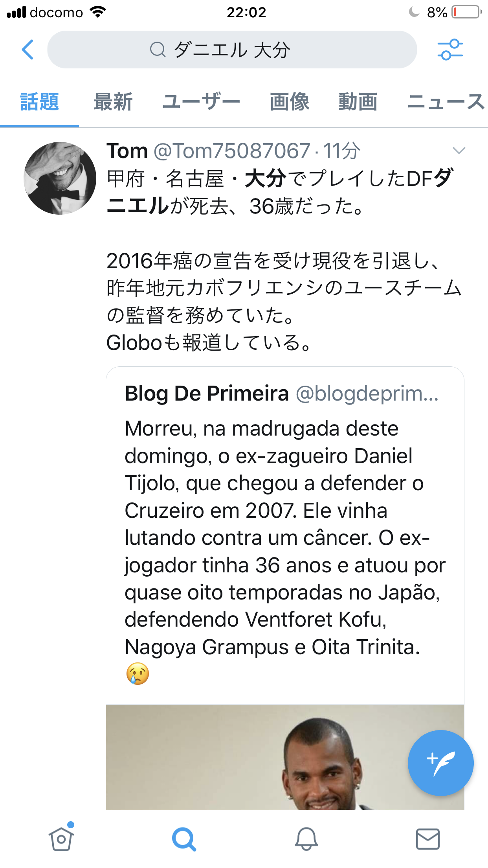Open notifications bell icon
Image resolution: width=488 pixels, height=868 pixels.
coord(306,839)
